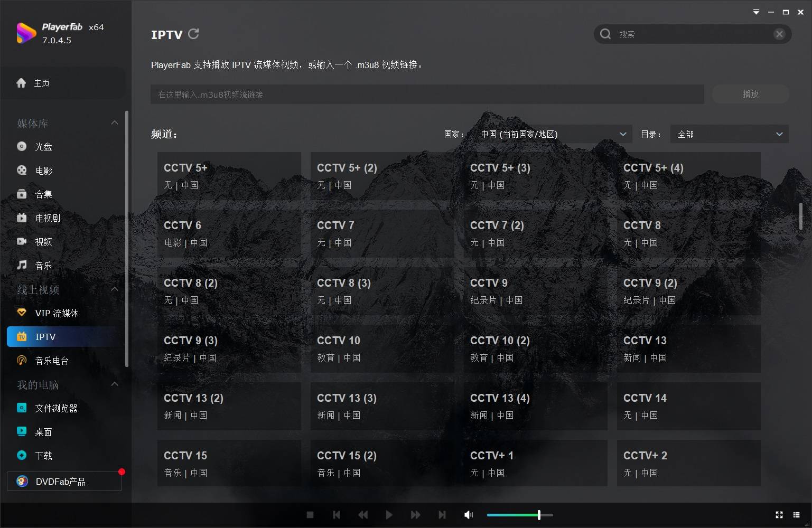
Task: Click the previous track button
Action: click(337, 515)
